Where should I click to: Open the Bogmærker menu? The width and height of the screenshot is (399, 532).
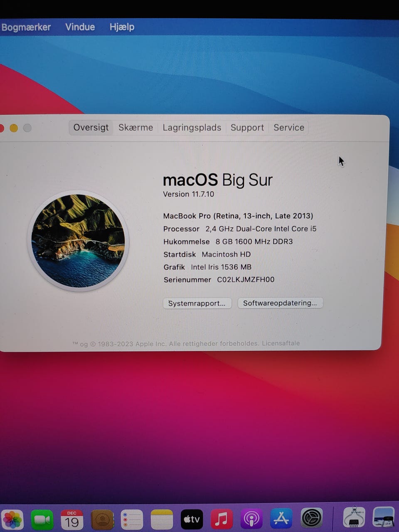coord(26,27)
